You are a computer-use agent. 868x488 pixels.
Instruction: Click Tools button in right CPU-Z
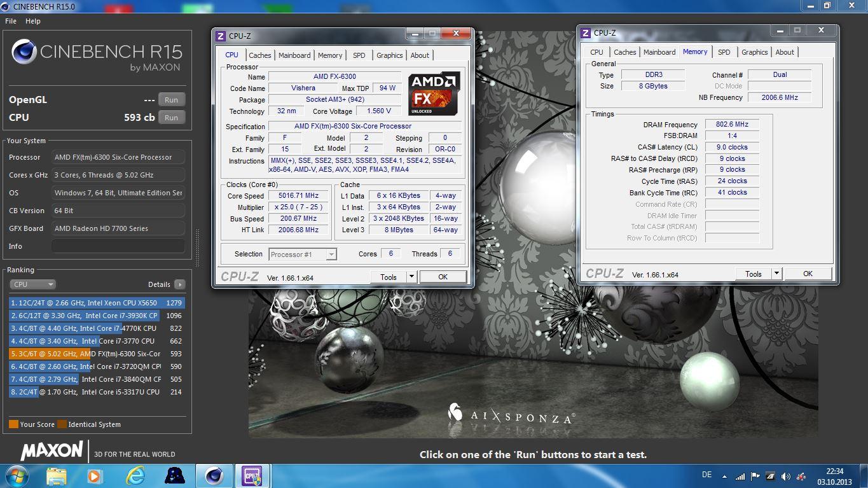coord(754,274)
